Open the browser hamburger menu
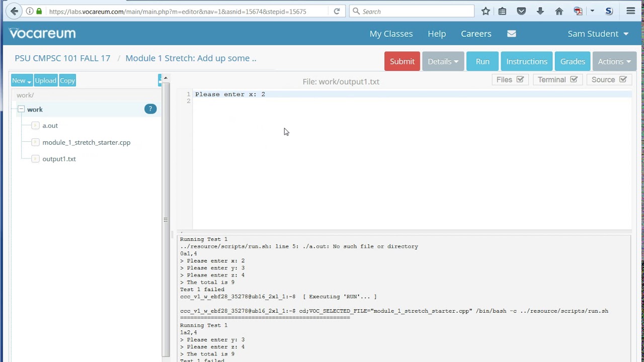644x362 pixels. click(x=630, y=11)
